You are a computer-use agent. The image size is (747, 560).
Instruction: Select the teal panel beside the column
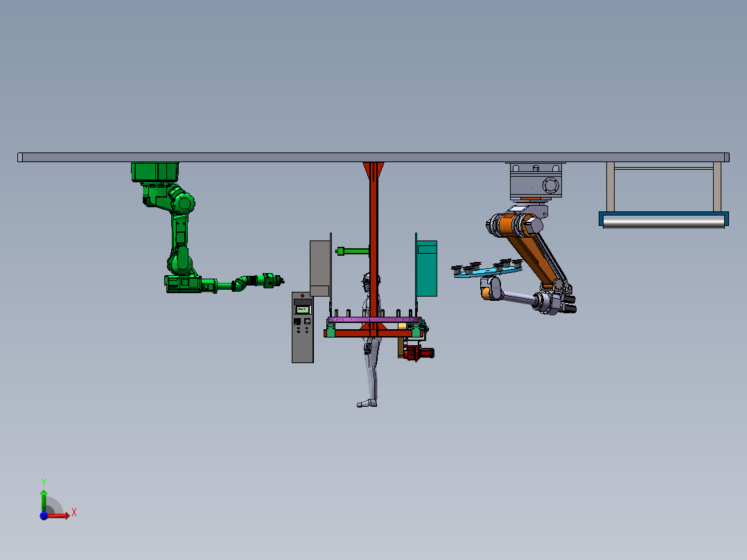click(427, 268)
